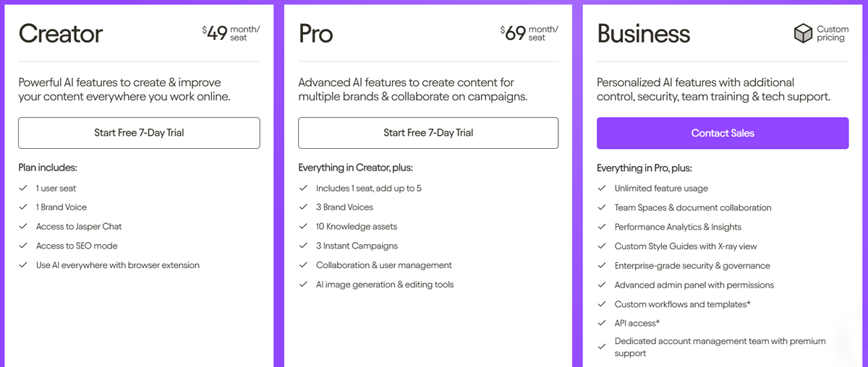This screenshot has width=868, height=367.
Task: Start Free 7-Day Trial for Creator plan
Action: 139,133
